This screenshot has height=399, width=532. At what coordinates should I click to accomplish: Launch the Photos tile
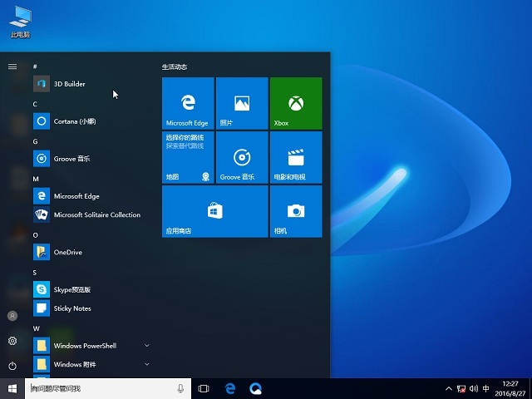pyautogui.click(x=242, y=103)
